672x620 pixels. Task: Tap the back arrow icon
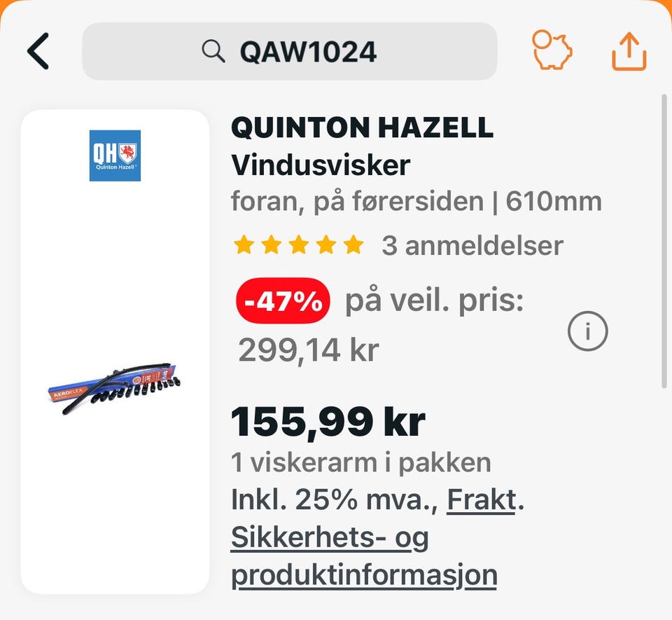pyautogui.click(x=38, y=51)
